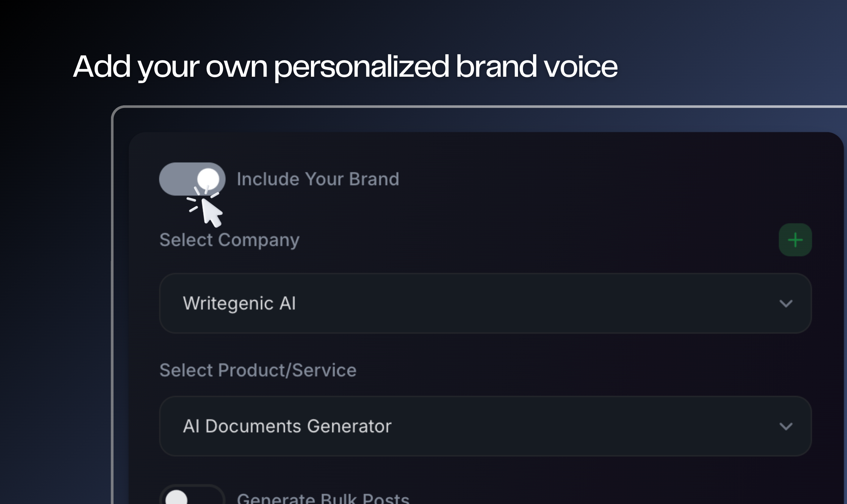The image size is (847, 504).
Task: Select the AI Documents Generator text
Action: [287, 427]
